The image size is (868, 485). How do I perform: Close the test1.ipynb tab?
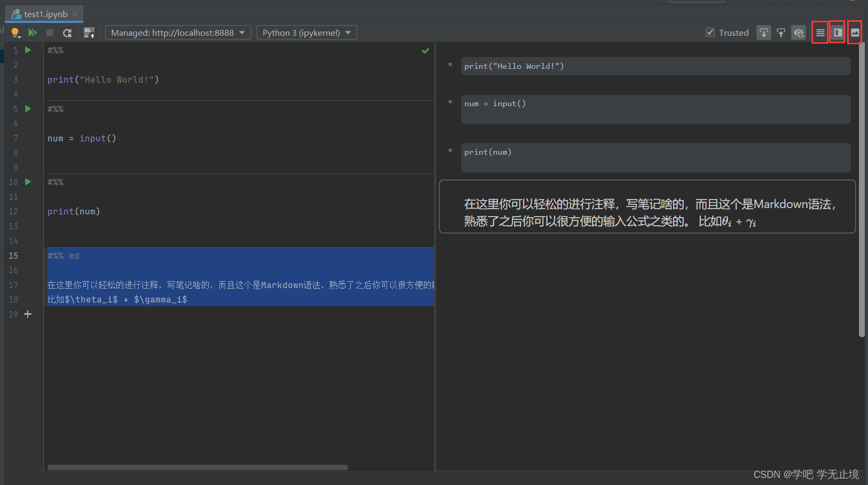(x=75, y=14)
